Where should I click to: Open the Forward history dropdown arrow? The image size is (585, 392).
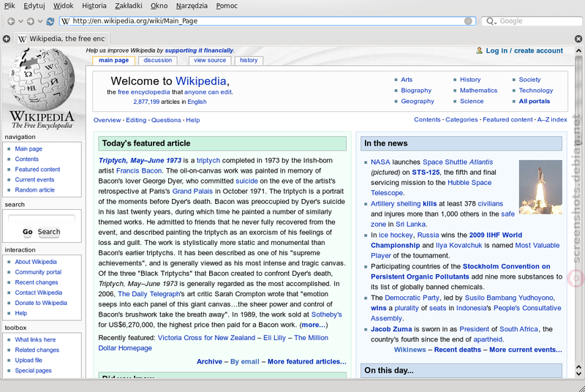40,22
